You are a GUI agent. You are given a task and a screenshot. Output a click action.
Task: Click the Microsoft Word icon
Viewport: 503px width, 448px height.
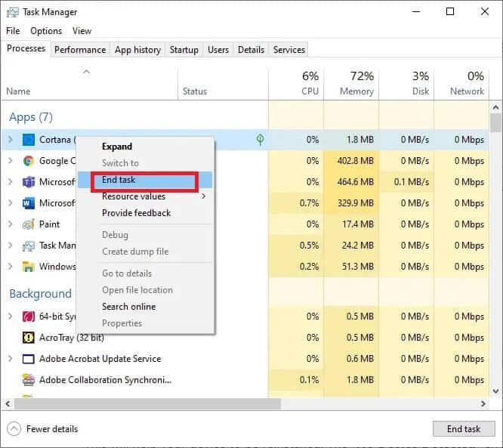pyautogui.click(x=29, y=203)
